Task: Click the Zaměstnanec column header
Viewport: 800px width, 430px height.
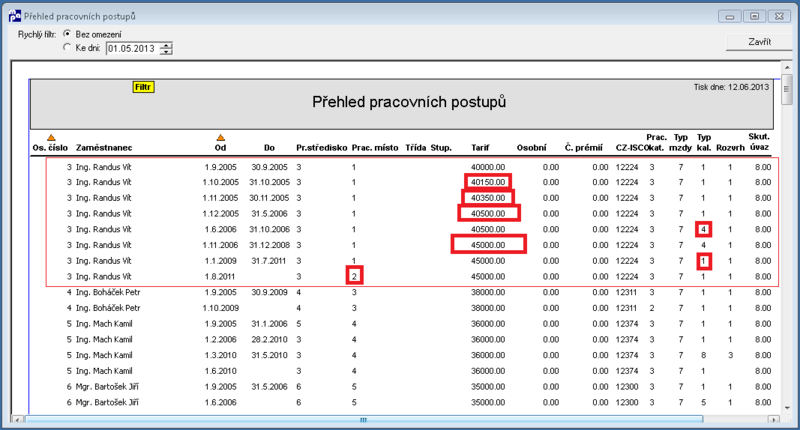Action: pos(104,148)
